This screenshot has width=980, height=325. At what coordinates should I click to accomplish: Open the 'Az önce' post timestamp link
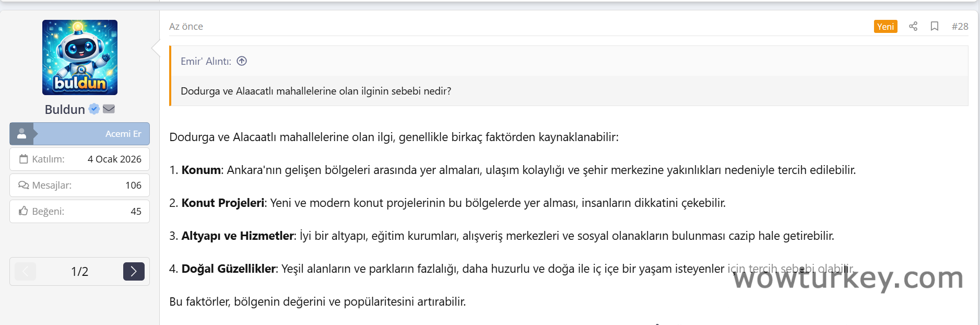(186, 27)
